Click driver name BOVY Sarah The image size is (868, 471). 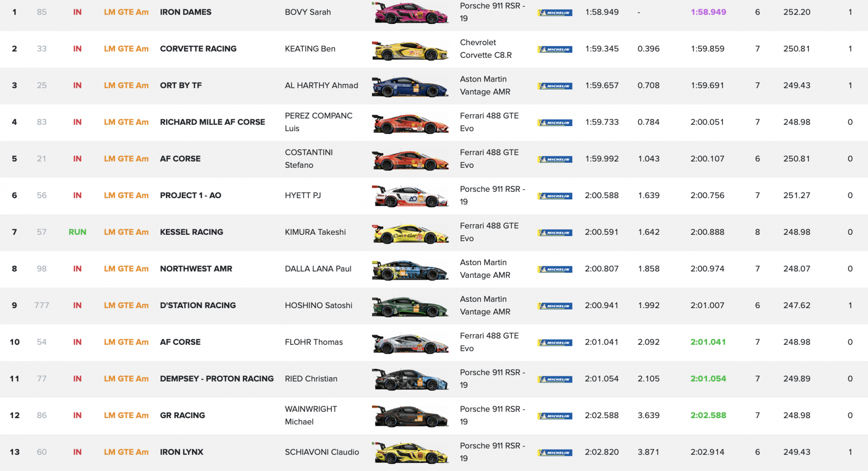tap(308, 12)
